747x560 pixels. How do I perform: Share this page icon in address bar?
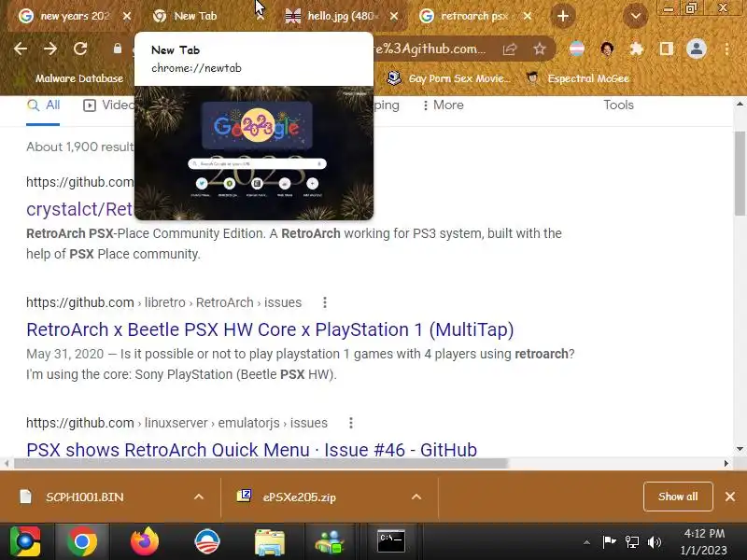click(x=510, y=49)
